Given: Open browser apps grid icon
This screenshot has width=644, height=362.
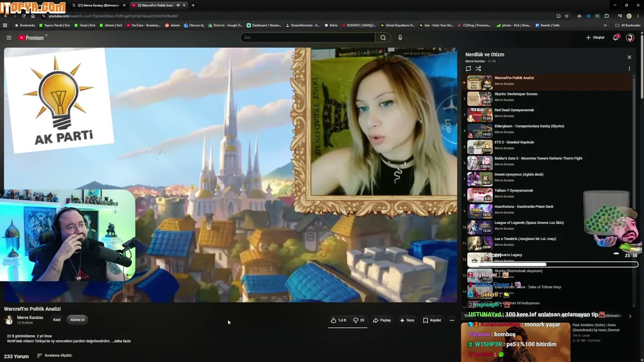Looking at the screenshot, I should pos(5,25).
